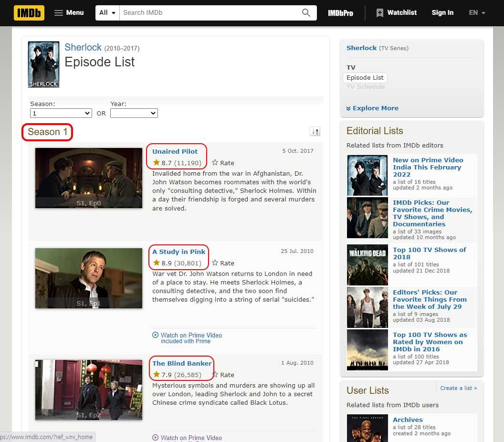Click A Study in Pink Prime play icon
Screen dimensions: 504x442
tap(155, 335)
